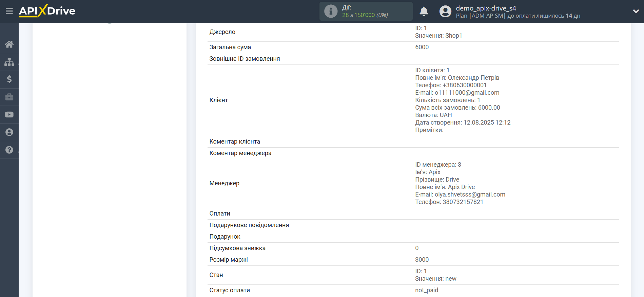This screenshot has height=297, width=644.
Task: Click the ApiX-Drive logo
Action: click(47, 11)
